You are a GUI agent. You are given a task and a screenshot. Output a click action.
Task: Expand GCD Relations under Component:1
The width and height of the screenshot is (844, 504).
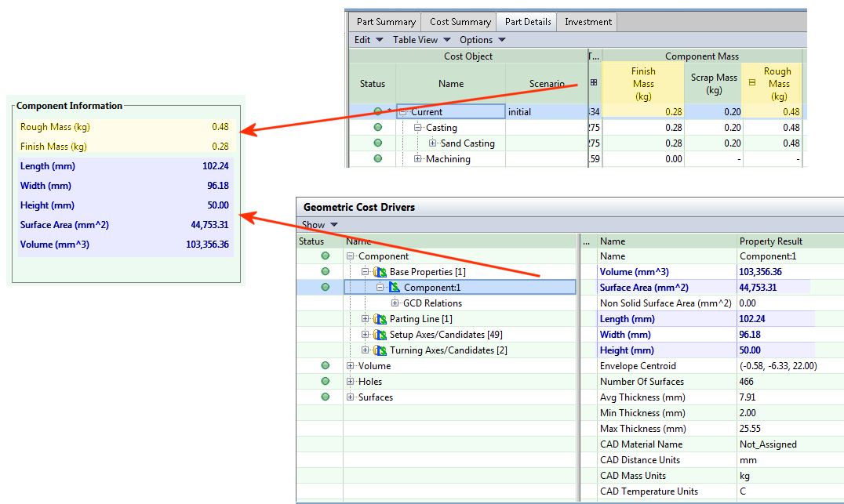[x=395, y=303]
